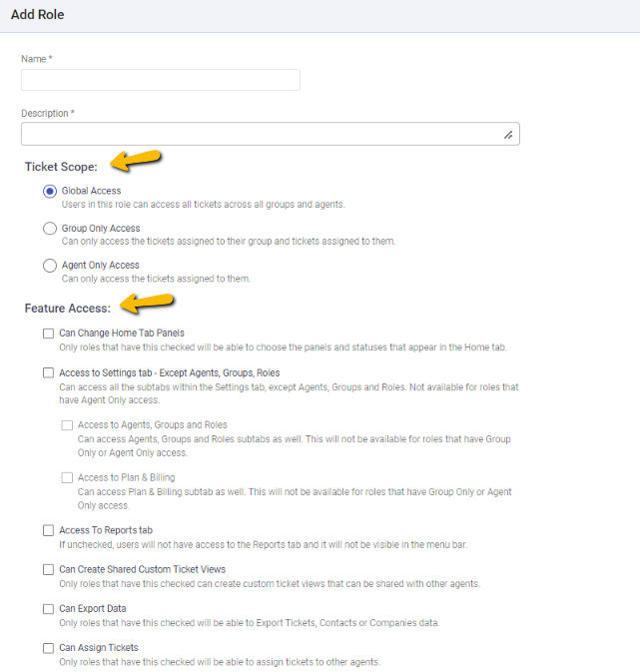Tick the Can Export Data checkbox
The width and height of the screenshot is (640, 672).
click(x=49, y=609)
